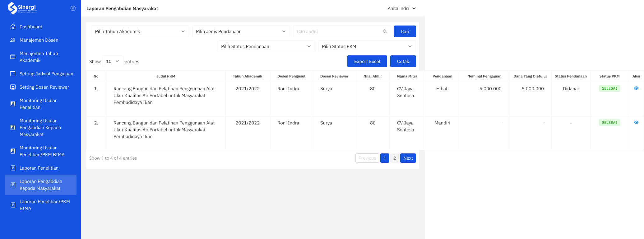The image size is (644, 239).
Task: Toggle the sidebar collapse circle icon
Action: 73,8
